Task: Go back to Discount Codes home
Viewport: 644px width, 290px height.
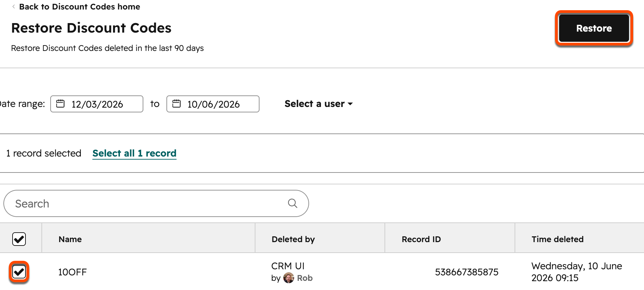Action: pos(79,6)
